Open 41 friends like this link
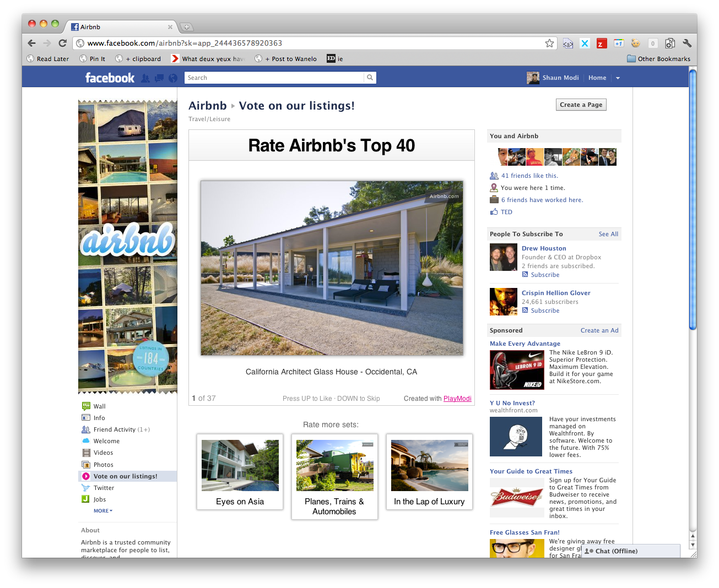 coord(529,176)
